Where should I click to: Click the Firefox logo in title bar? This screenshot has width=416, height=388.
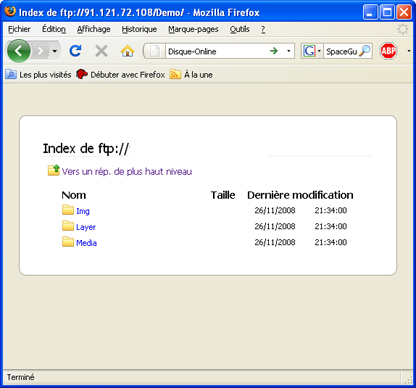(x=10, y=11)
